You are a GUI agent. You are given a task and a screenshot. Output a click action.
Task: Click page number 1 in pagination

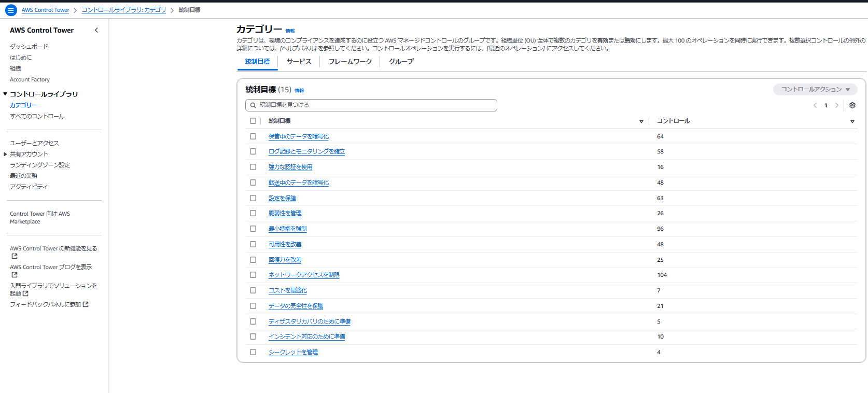coord(826,105)
